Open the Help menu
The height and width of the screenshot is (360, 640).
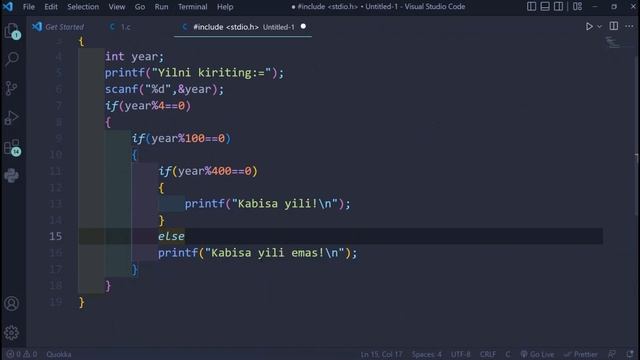coord(225,7)
